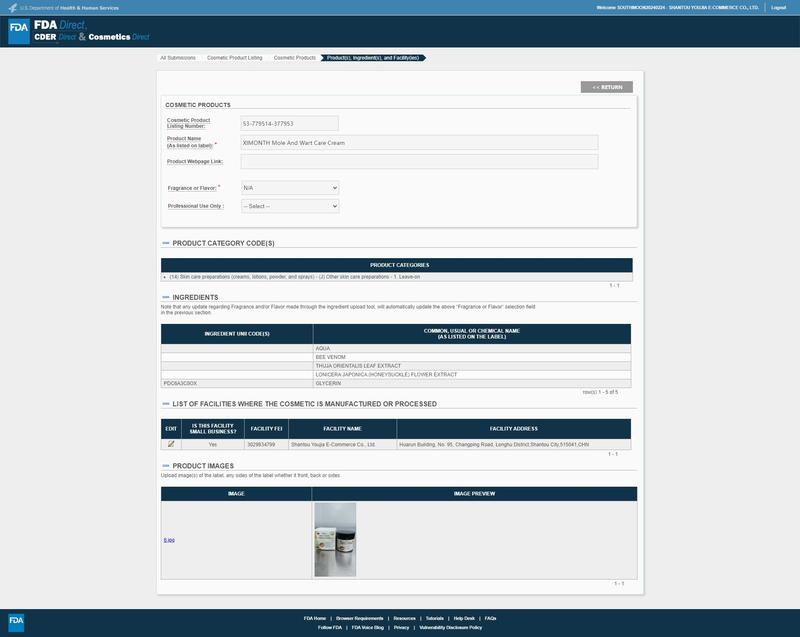The width and height of the screenshot is (800, 637).
Task: Click the Is This Facility Small Business header
Action: pyautogui.click(x=213, y=429)
